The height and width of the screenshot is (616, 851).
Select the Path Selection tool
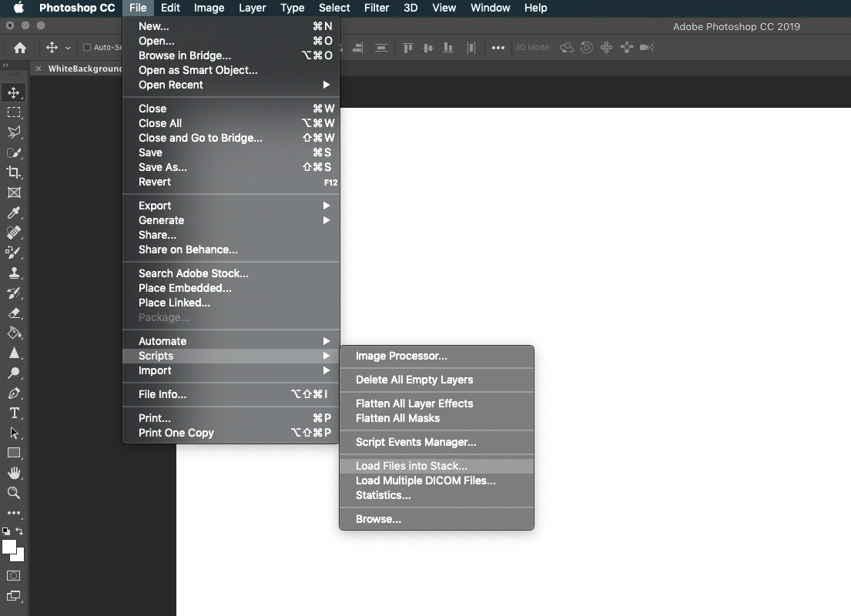[x=14, y=433]
